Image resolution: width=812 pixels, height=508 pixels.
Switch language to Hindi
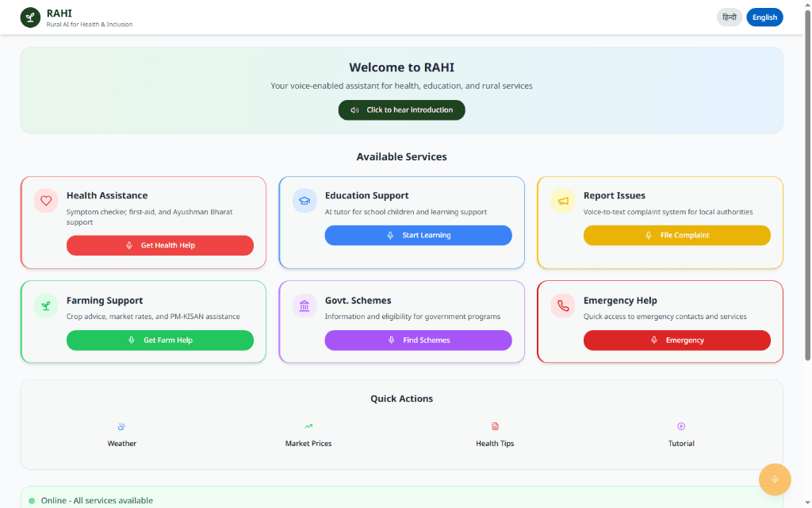[x=730, y=17]
